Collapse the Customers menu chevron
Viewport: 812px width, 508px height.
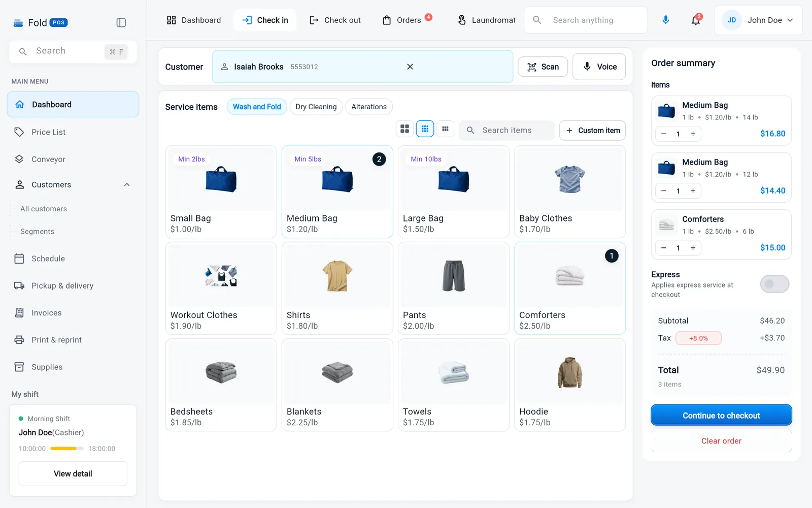127,185
